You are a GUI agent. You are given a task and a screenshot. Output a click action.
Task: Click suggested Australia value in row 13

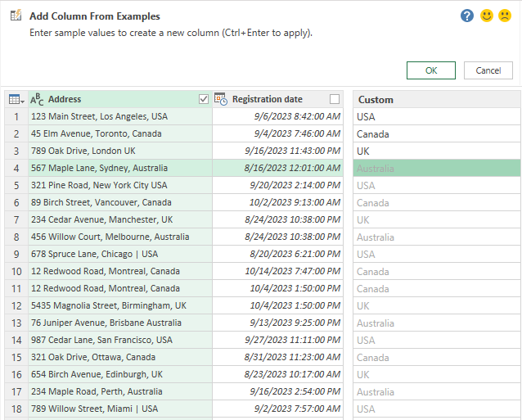point(436,323)
